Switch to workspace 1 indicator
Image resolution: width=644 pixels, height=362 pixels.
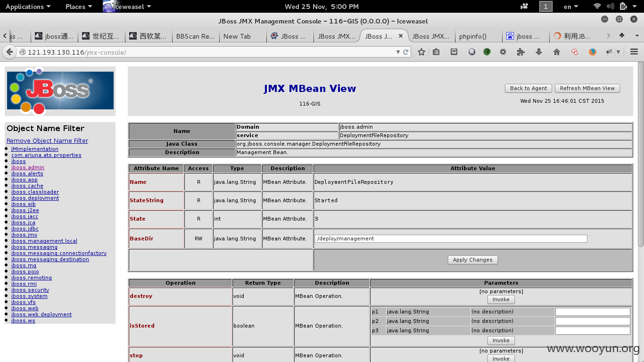click(545, 7)
